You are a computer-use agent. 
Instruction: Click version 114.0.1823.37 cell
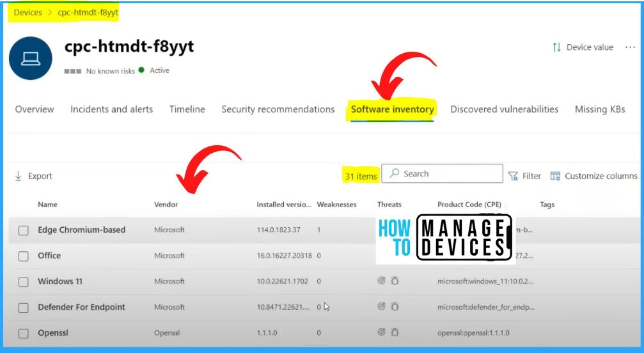278,230
